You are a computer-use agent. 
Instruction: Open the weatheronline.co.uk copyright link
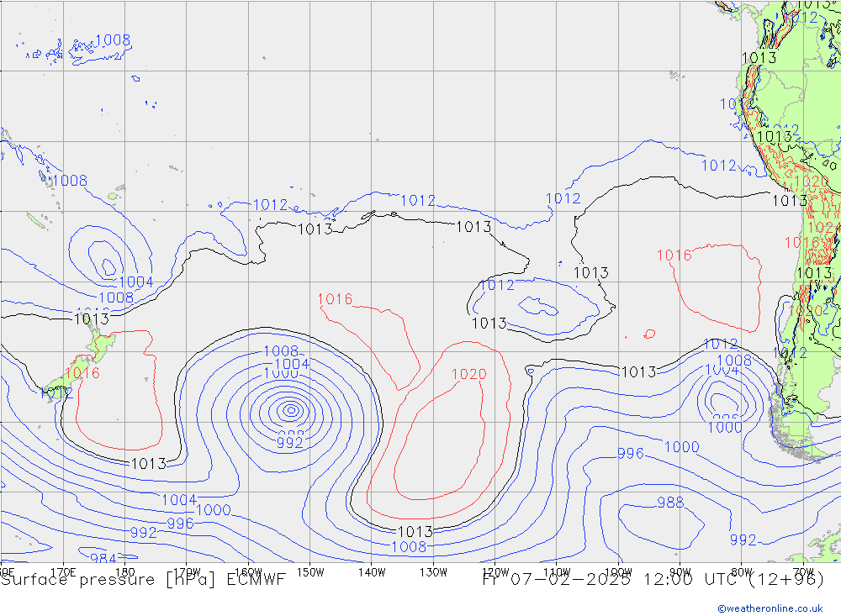click(x=770, y=608)
